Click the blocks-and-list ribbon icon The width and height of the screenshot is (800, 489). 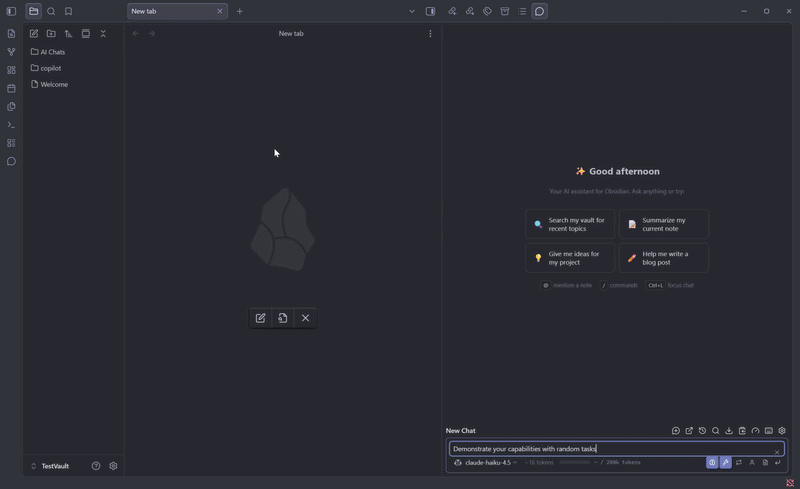pos(11,143)
